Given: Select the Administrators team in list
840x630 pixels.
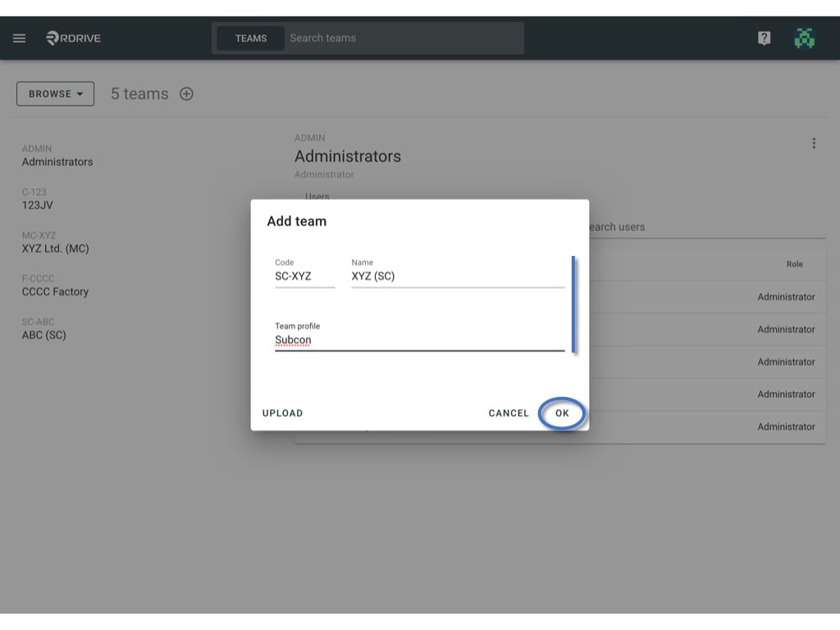Looking at the screenshot, I should pos(57,156).
